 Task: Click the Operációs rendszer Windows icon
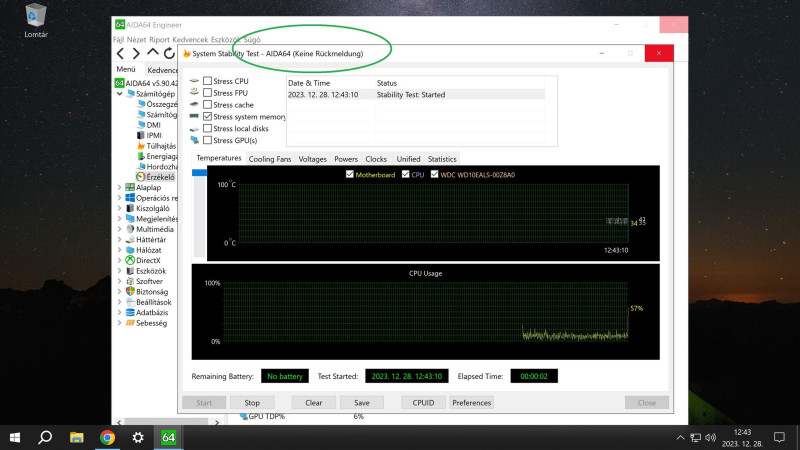[x=130, y=198]
